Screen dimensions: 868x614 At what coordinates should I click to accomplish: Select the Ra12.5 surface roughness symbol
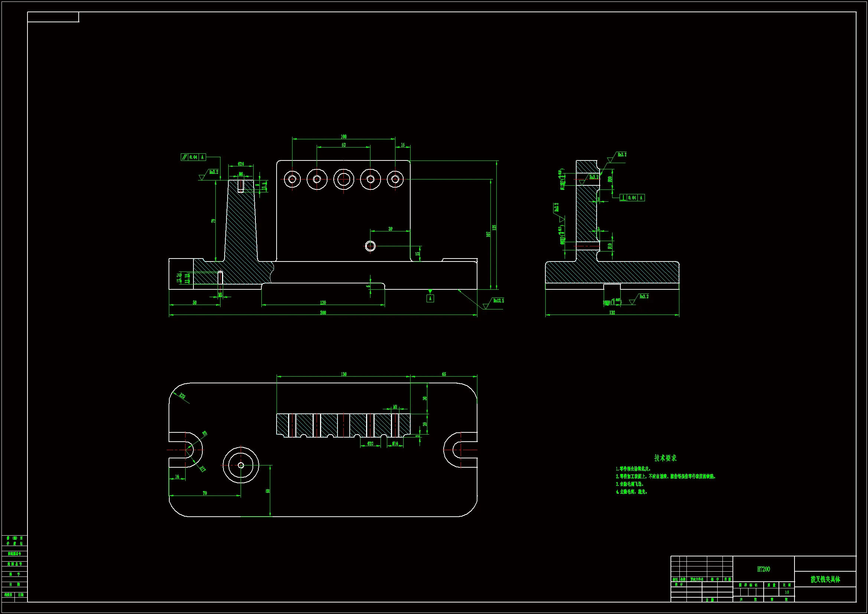click(x=498, y=301)
